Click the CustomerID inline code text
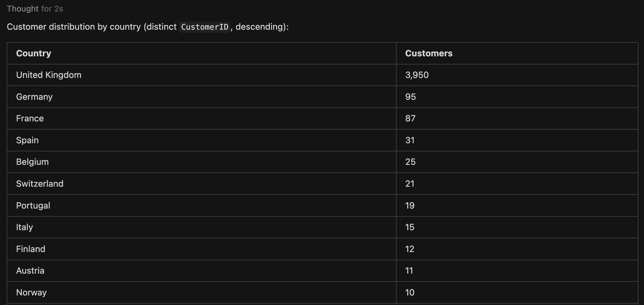 [205, 27]
